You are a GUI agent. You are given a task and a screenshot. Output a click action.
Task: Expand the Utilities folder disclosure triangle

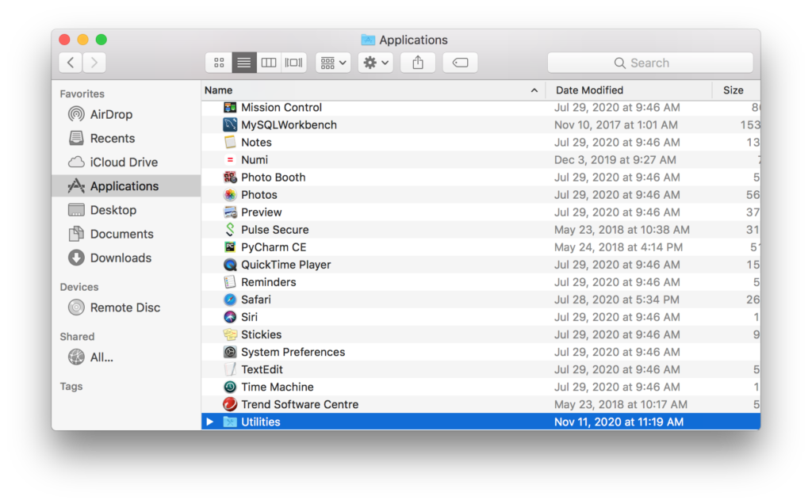(x=209, y=422)
